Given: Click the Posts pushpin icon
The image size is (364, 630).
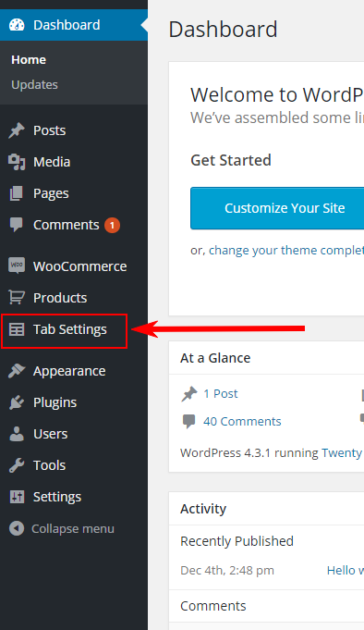Looking at the screenshot, I should (x=17, y=130).
